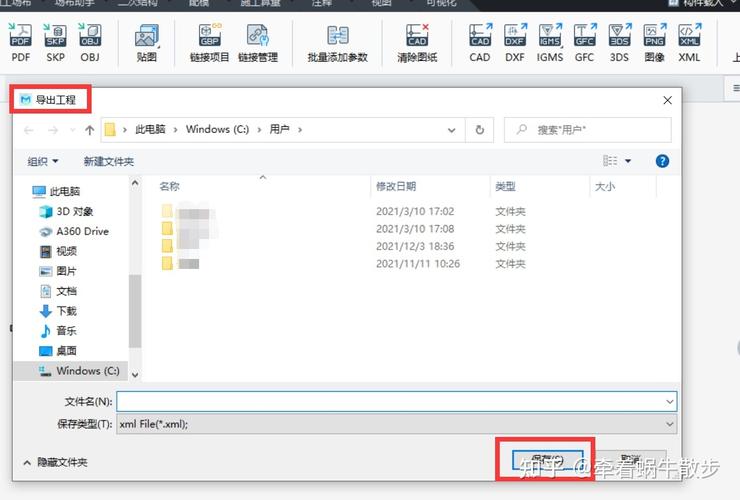Open dialog help question mark
740x500 pixels.
(x=662, y=161)
